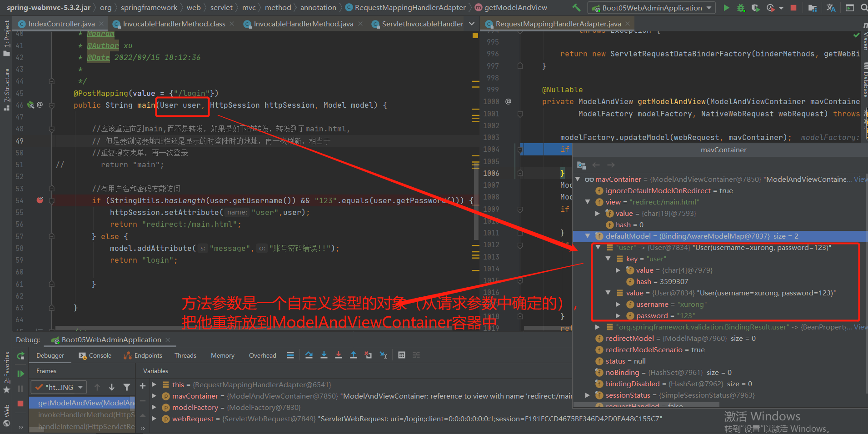Stop the application with the top red square

click(x=793, y=8)
